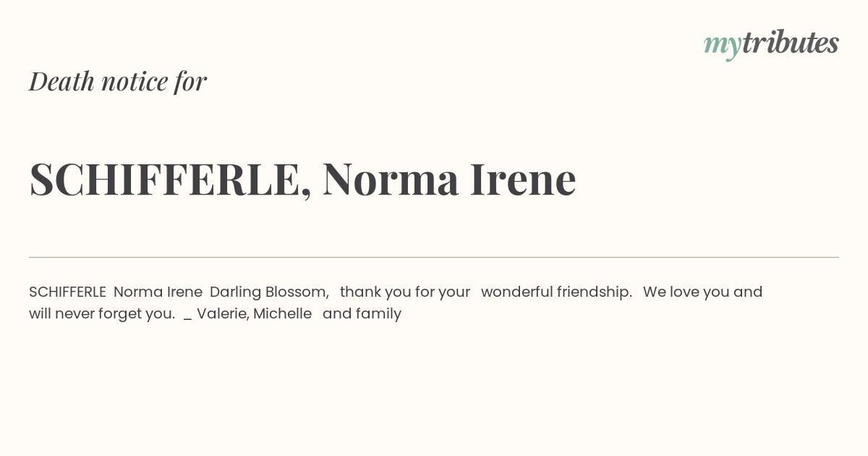
Task: Click the word "notice" in italic heading
Action: (135, 82)
